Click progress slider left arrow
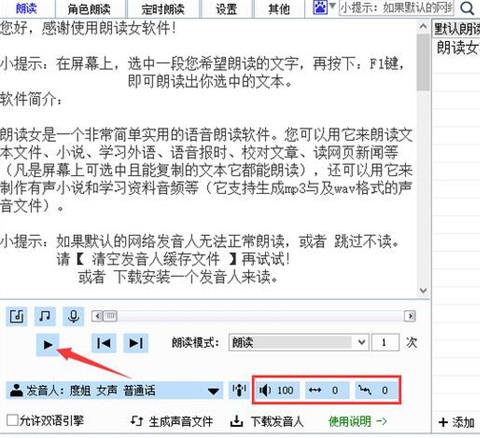The width and height of the screenshot is (480, 438). click(97, 316)
